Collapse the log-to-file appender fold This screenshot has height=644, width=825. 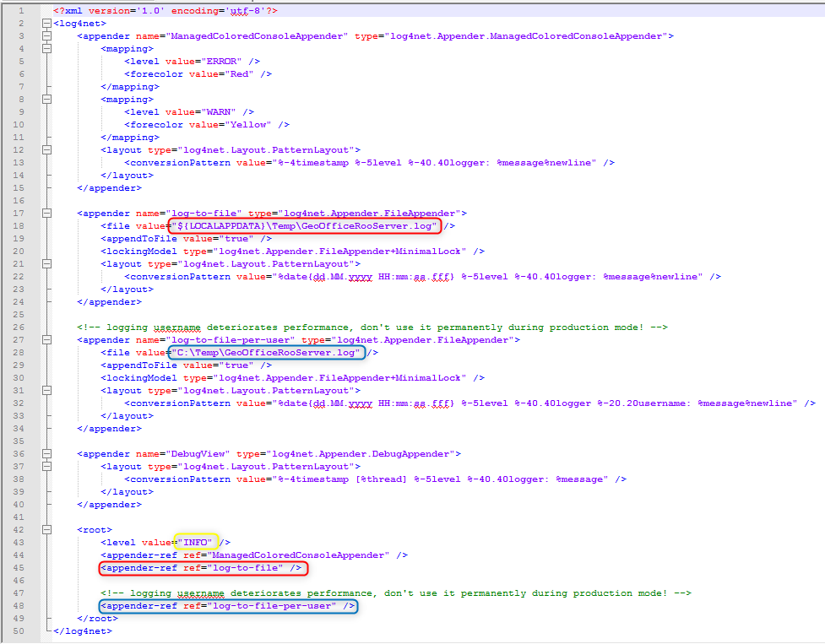coord(49,213)
